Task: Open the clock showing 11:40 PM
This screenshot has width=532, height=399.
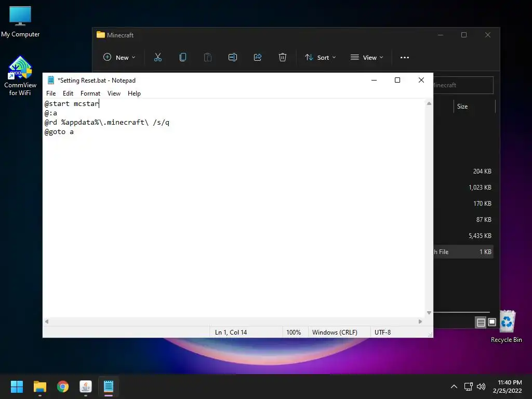Action: point(507,387)
